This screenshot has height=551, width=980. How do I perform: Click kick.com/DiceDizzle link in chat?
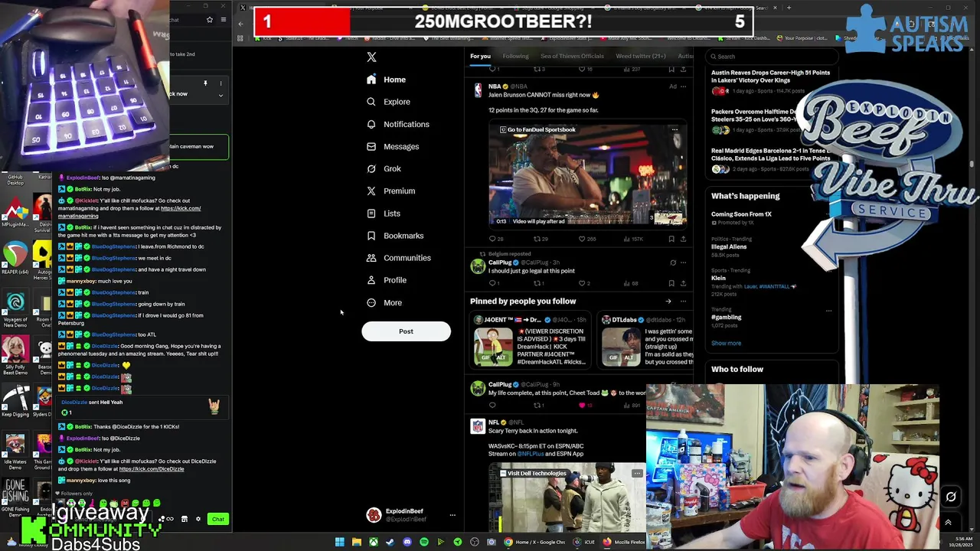[x=152, y=469]
